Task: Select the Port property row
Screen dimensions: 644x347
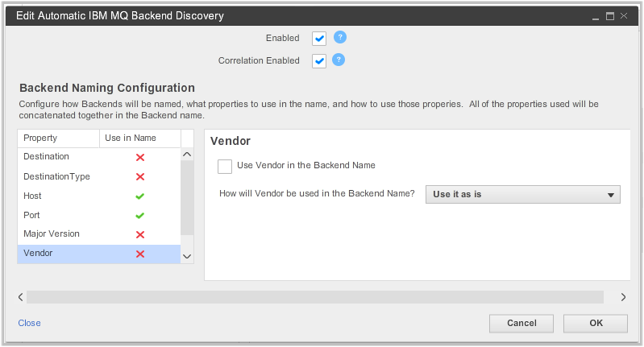Action: pyautogui.click(x=99, y=215)
